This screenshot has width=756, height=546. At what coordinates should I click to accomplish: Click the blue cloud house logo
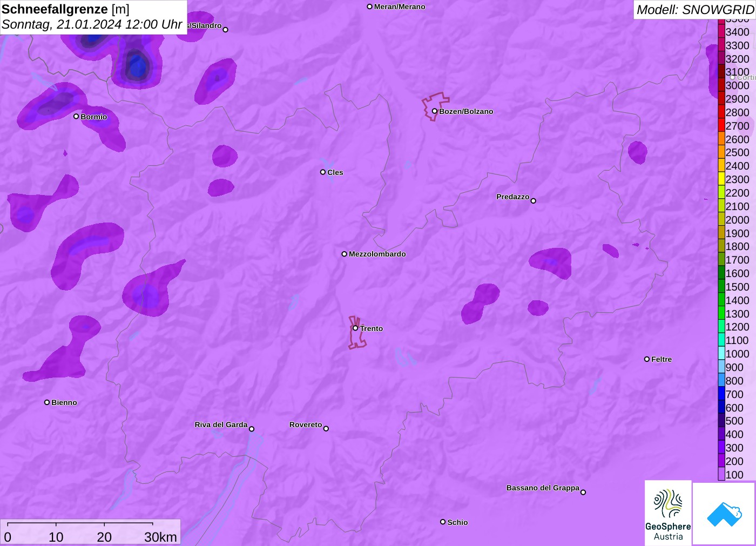[724, 514]
